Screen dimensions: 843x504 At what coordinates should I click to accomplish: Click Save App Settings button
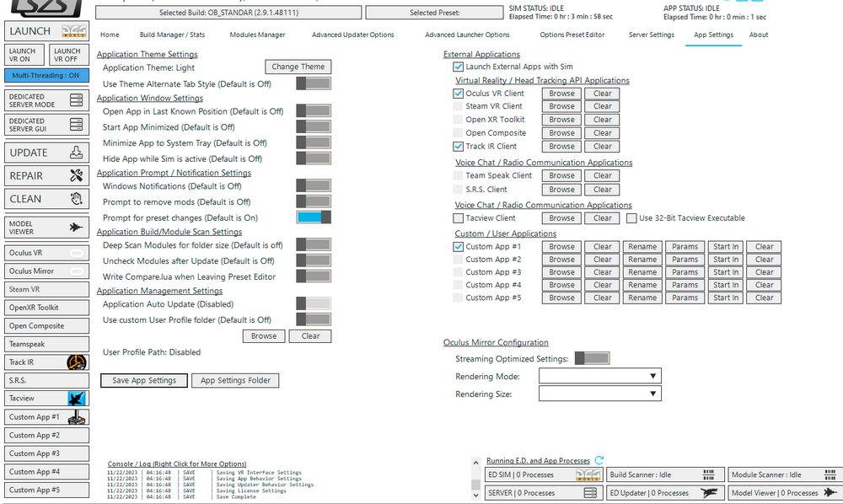pos(144,380)
